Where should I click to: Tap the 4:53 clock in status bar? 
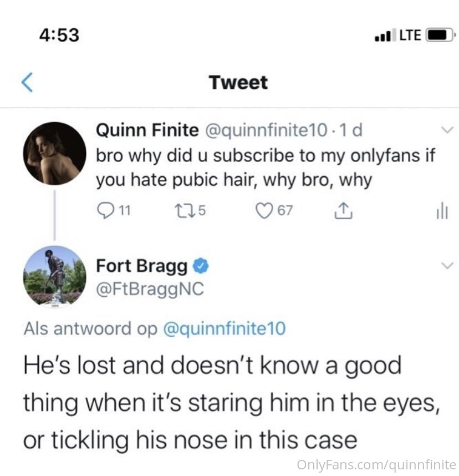(60, 35)
